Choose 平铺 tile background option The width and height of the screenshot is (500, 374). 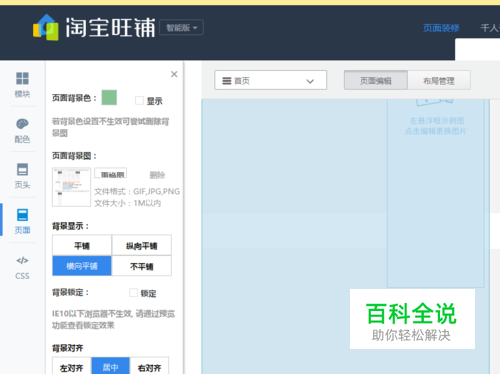82,246
